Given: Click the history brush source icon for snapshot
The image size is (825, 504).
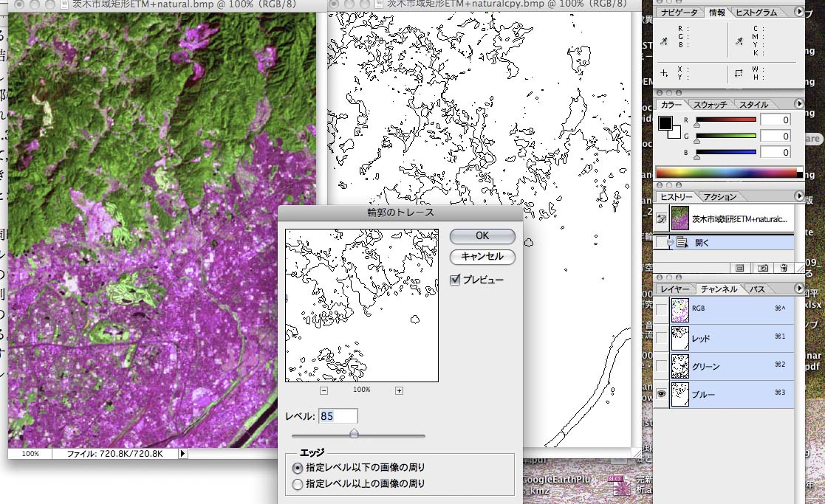Looking at the screenshot, I should click(661, 218).
